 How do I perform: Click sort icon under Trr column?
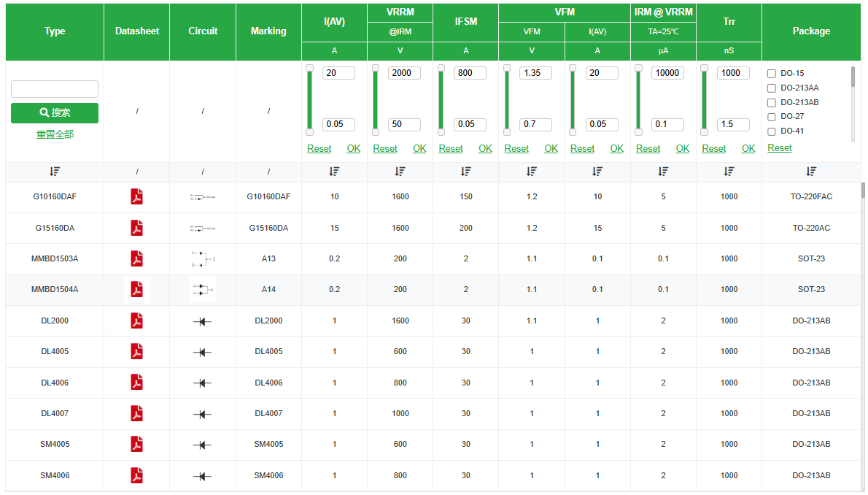[729, 172]
